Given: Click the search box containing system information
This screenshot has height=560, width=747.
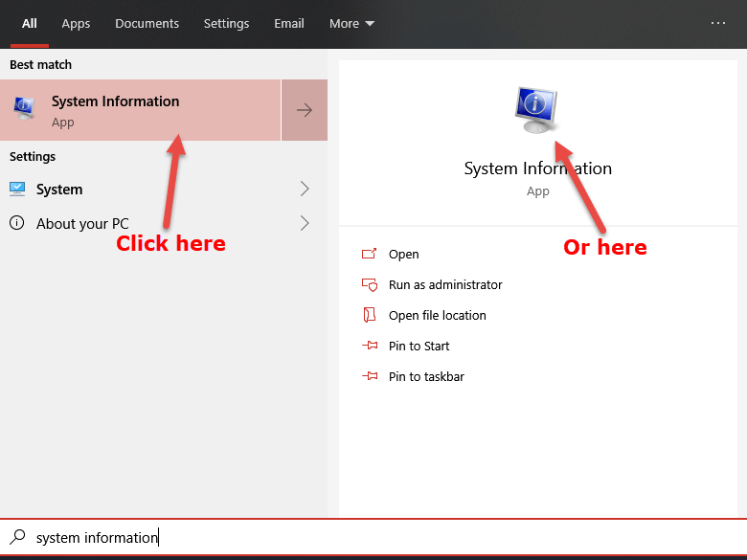Looking at the screenshot, I should 373,537.
